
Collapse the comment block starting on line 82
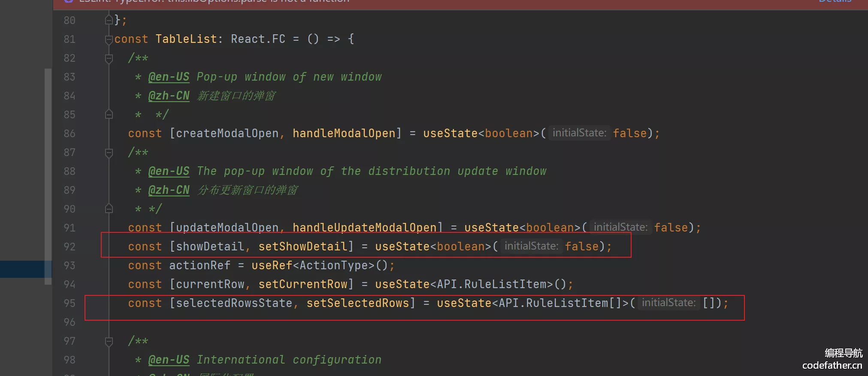point(109,58)
